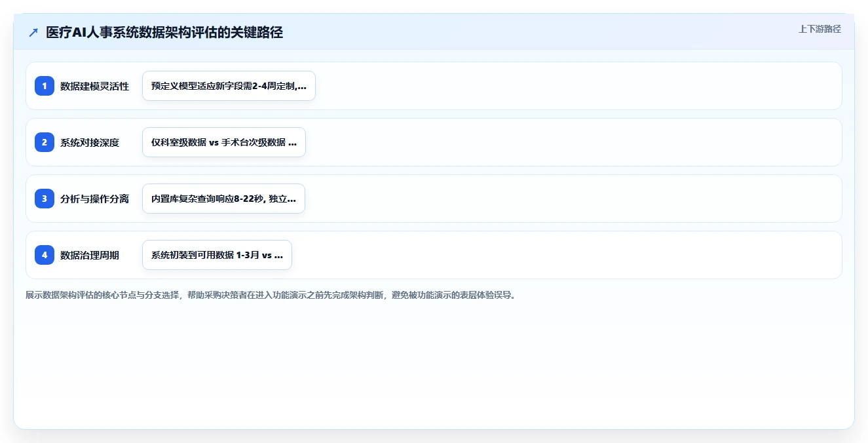Open the 内置库复杂查询响应8-22秒 chip

click(223, 199)
